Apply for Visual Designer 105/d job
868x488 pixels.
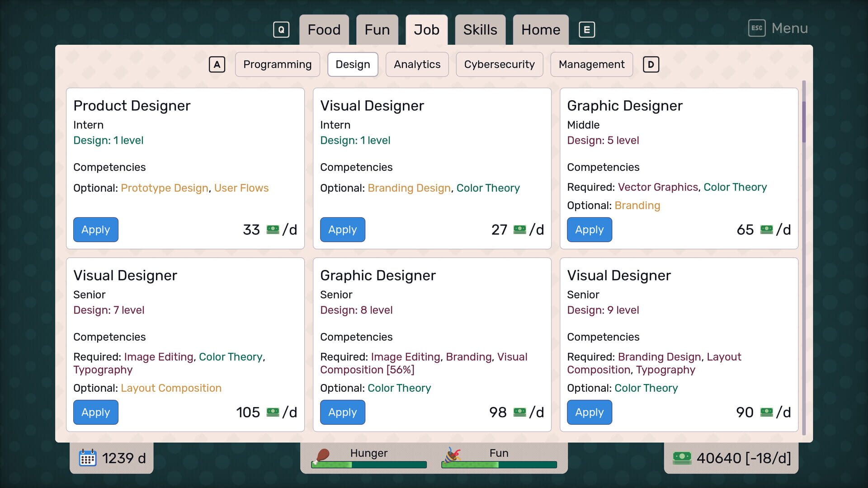point(95,412)
